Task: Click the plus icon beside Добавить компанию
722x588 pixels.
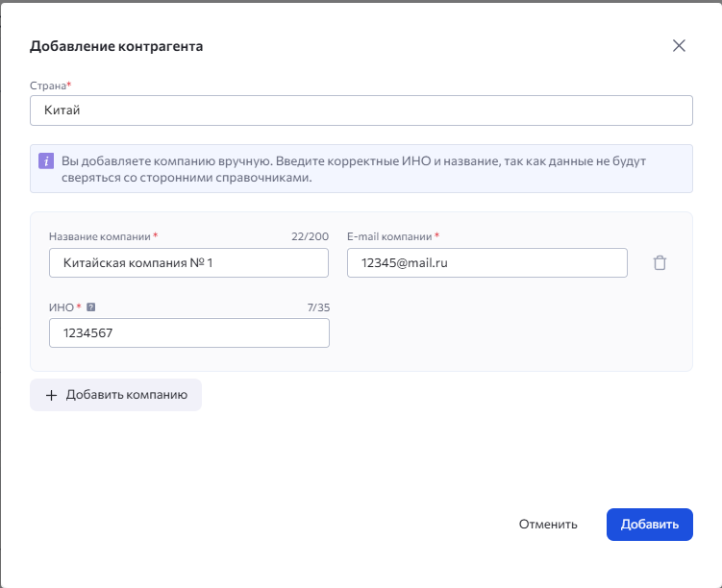Action: pyautogui.click(x=52, y=395)
